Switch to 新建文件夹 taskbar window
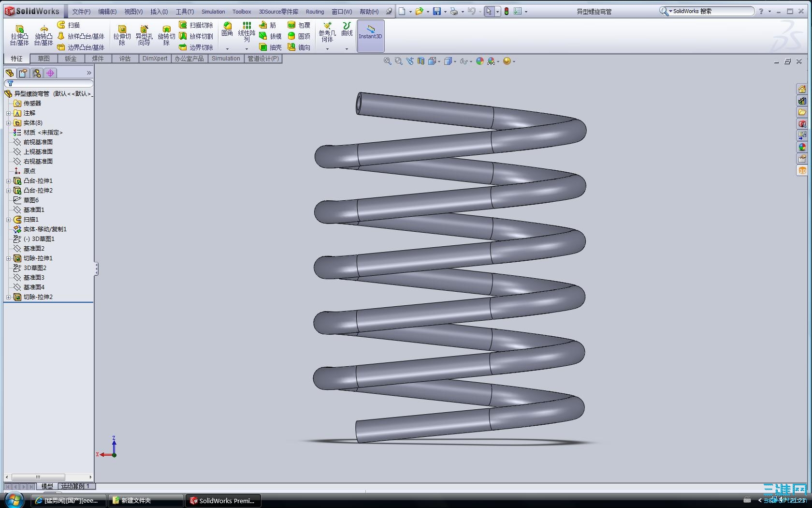Screen dimensions: 812x508 click(146, 501)
